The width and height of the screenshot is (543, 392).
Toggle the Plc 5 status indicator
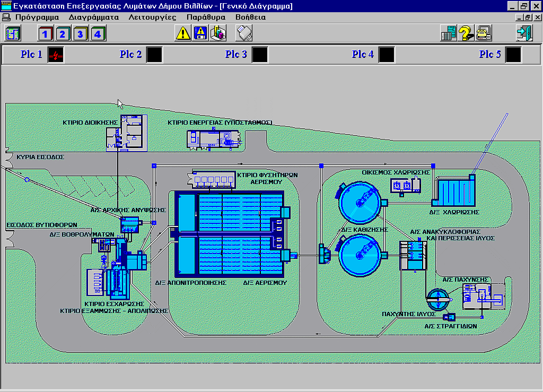(x=513, y=55)
